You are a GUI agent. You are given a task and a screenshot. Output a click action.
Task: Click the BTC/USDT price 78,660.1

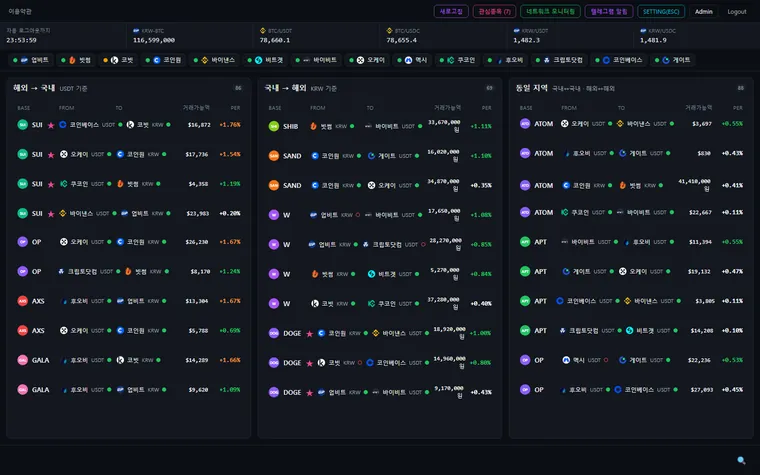point(275,40)
